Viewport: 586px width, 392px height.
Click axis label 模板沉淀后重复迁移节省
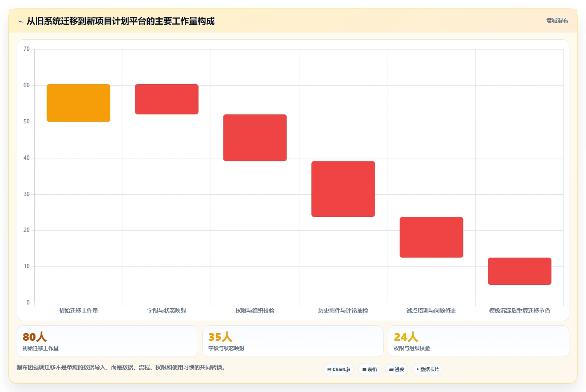(x=519, y=310)
